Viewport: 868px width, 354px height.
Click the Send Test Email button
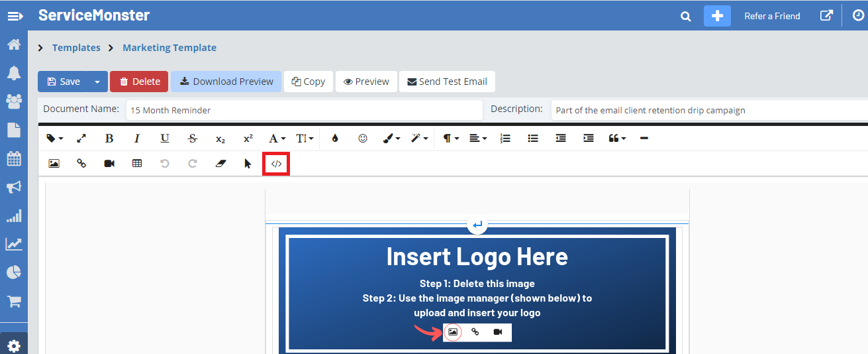click(447, 82)
